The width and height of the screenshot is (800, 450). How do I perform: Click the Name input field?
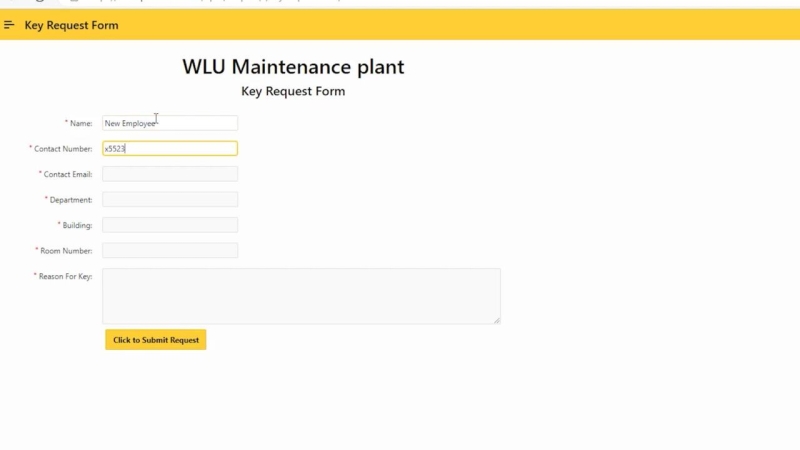pyautogui.click(x=170, y=123)
